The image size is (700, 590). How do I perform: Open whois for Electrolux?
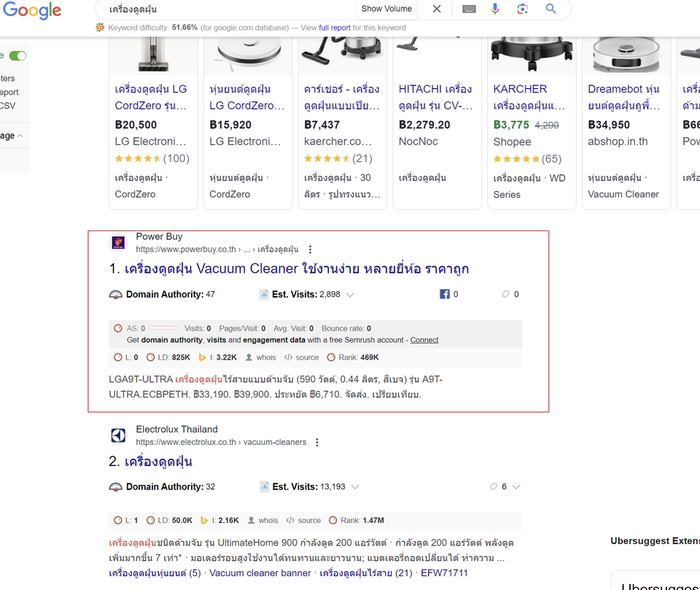(x=263, y=520)
